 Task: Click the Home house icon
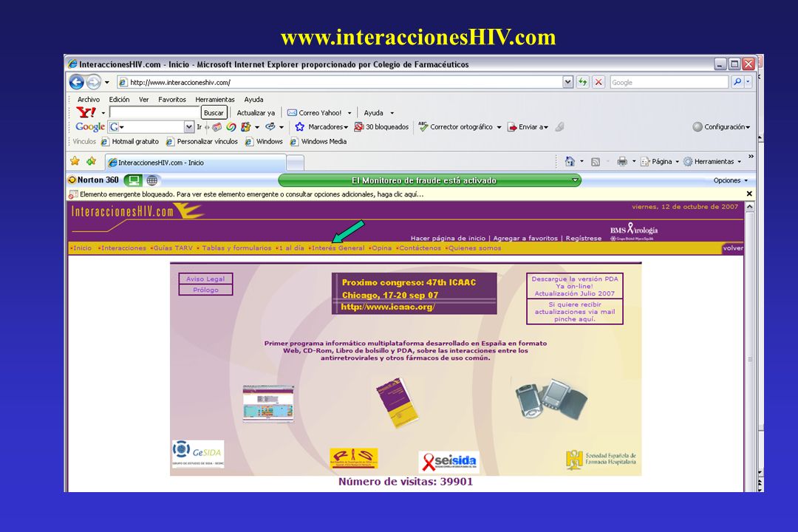click(570, 161)
